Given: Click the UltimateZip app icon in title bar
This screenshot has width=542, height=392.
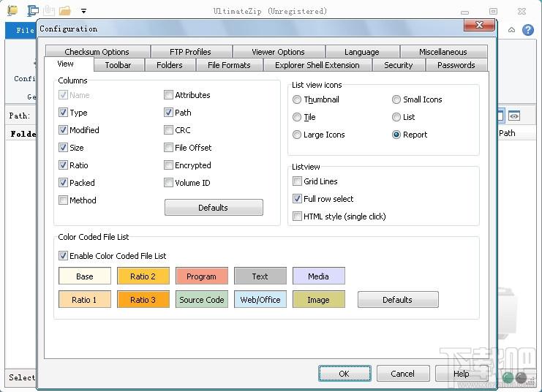Looking at the screenshot, I should pyautogui.click(x=12, y=10).
